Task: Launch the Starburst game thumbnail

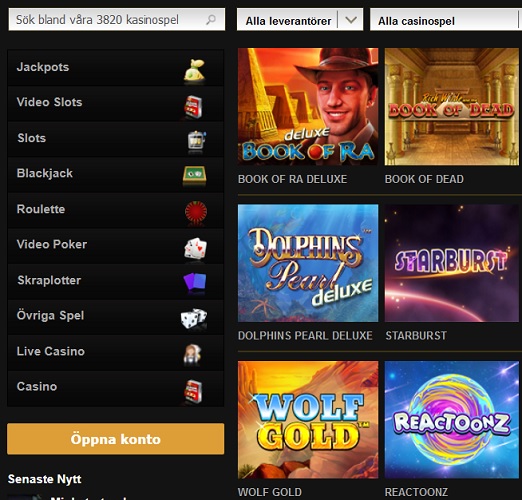Action: [x=452, y=263]
